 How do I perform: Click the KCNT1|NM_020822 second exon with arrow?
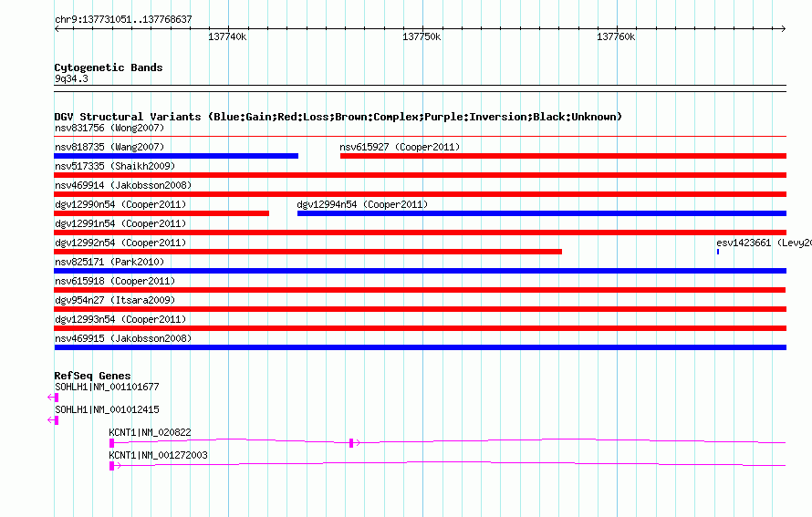pyautogui.click(x=354, y=443)
